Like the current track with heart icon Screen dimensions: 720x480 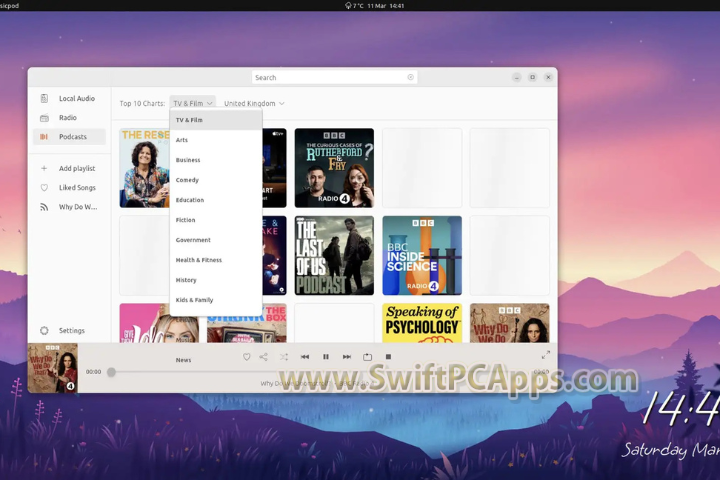coord(247,357)
